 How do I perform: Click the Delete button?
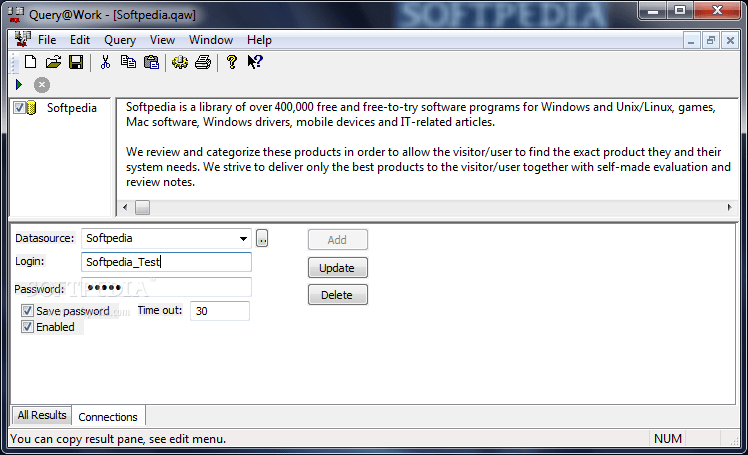tap(338, 295)
